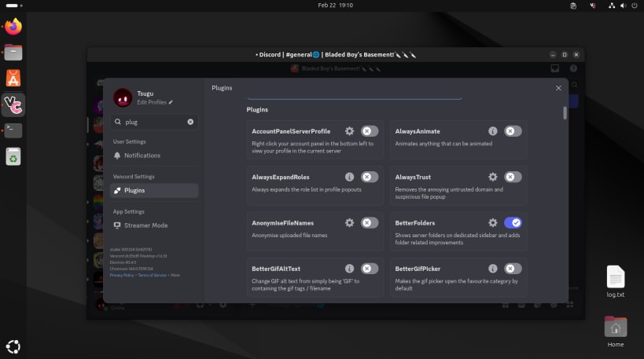Click the BetterFolders plugin name

click(415, 223)
